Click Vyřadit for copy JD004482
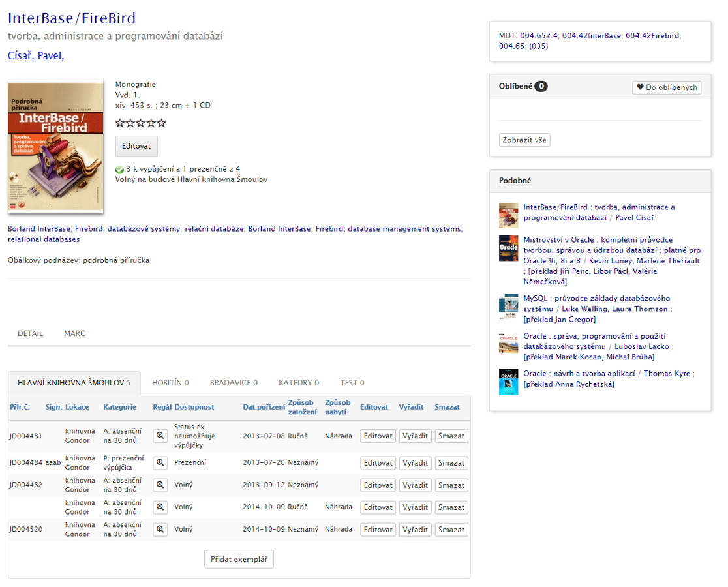 415,485
